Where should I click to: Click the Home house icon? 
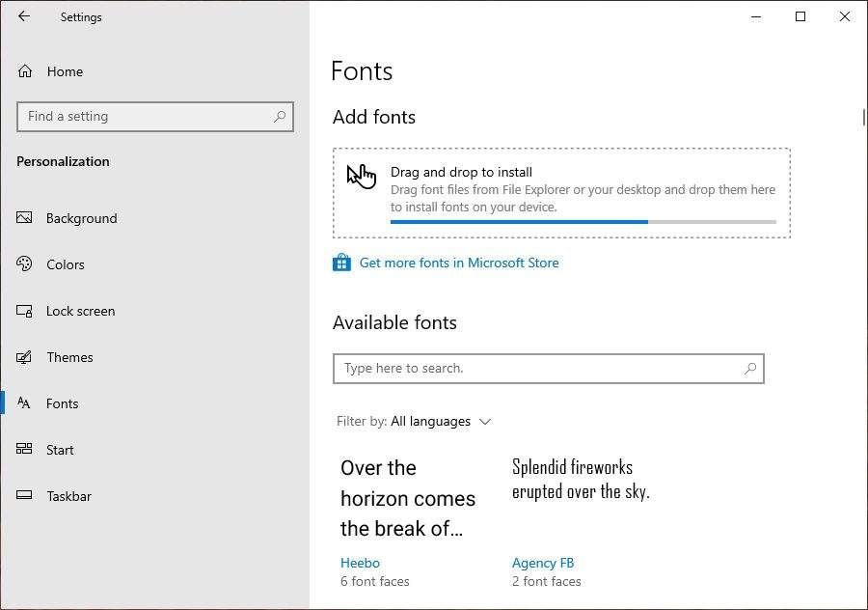(x=23, y=71)
